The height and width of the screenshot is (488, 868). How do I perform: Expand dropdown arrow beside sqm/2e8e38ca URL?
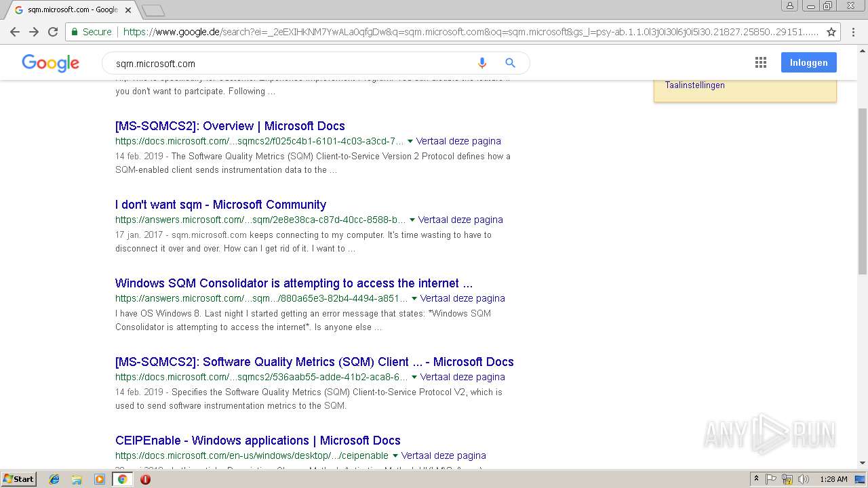click(x=412, y=220)
